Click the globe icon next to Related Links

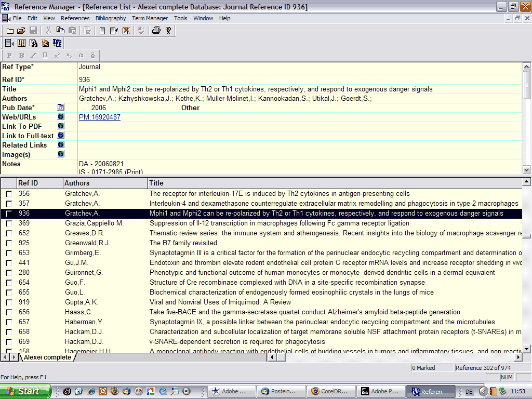(x=61, y=144)
